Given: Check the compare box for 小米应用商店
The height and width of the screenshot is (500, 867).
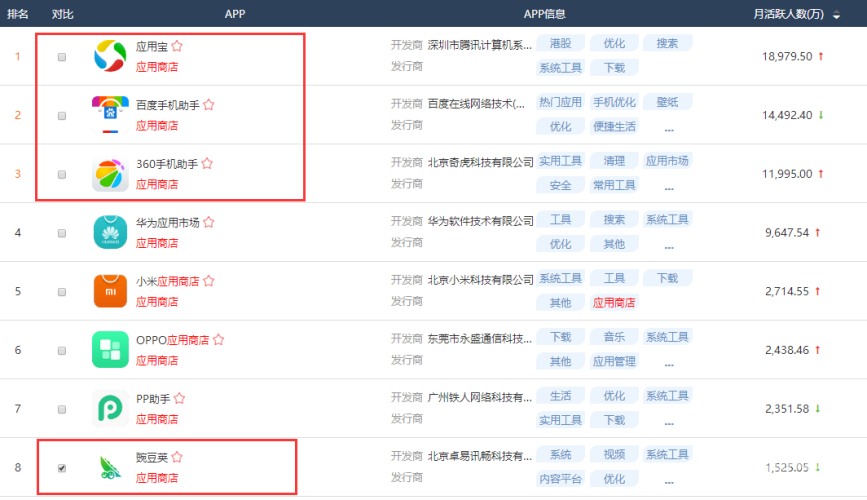Looking at the screenshot, I should tap(62, 291).
